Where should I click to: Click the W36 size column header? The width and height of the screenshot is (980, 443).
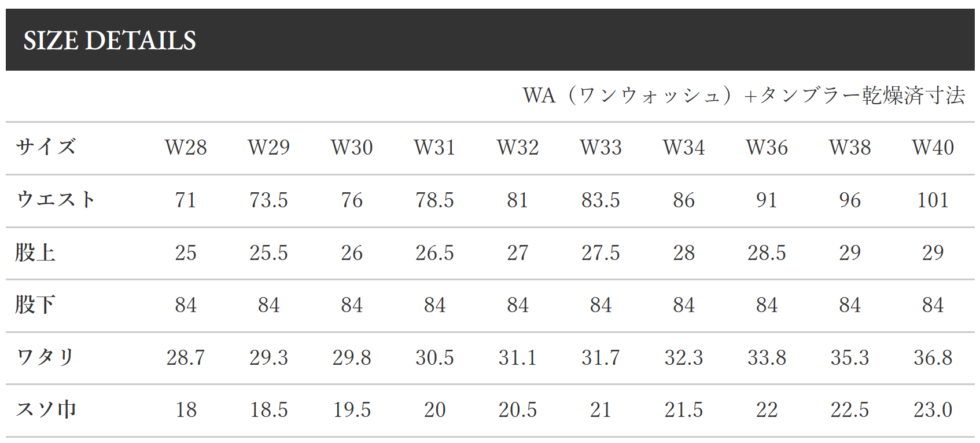pyautogui.click(x=767, y=148)
